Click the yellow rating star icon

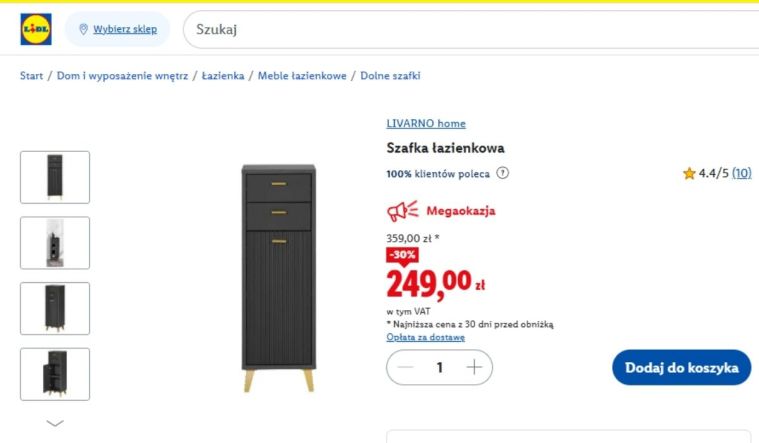tap(689, 173)
